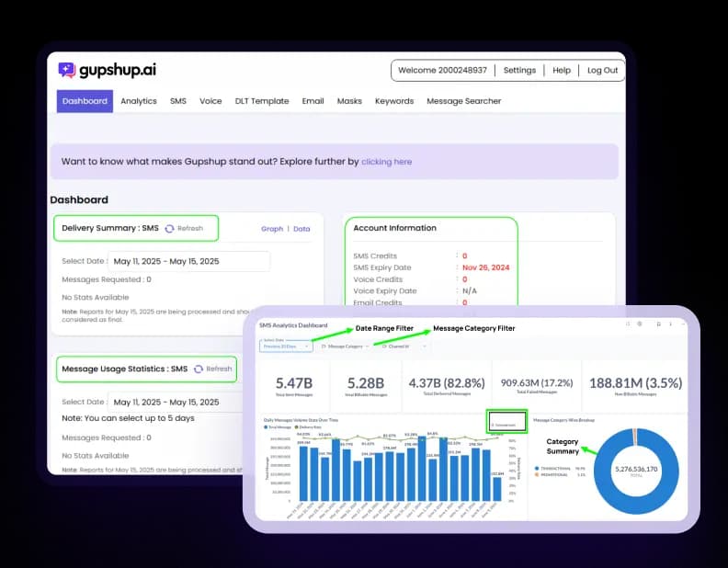The image size is (728, 568).
Task: Click the 5.47B total sent messages card
Action: tap(294, 386)
